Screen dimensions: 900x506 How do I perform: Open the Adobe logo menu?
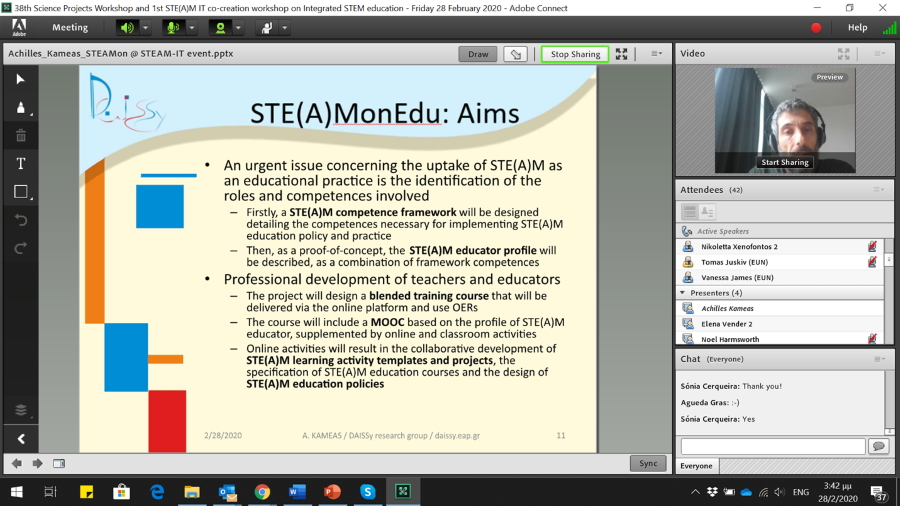pyautogui.click(x=19, y=27)
